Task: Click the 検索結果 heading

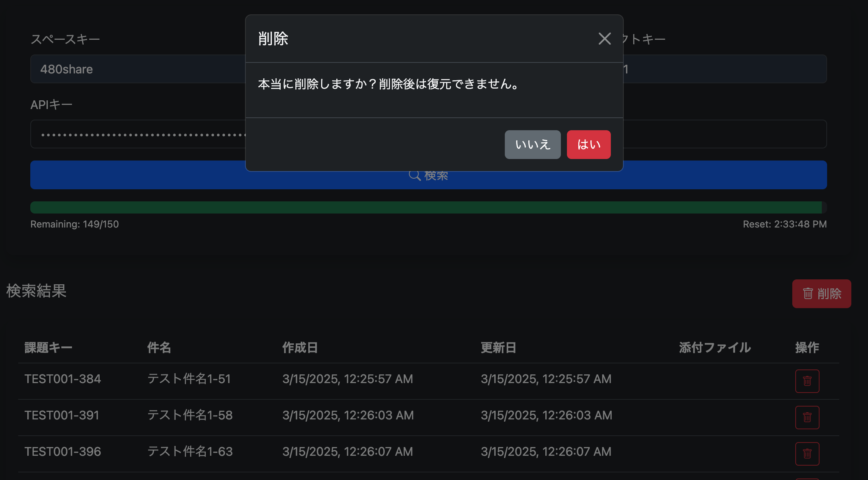Action: click(x=36, y=291)
